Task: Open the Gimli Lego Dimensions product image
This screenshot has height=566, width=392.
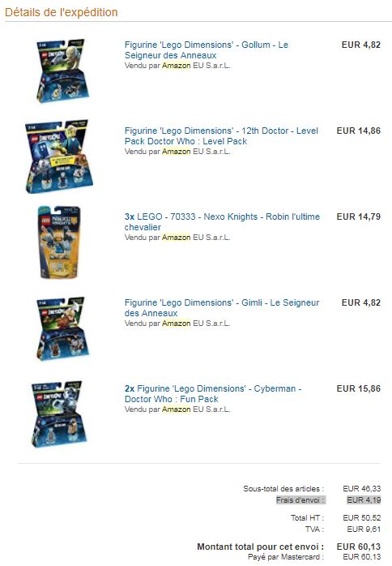Action: click(62, 329)
